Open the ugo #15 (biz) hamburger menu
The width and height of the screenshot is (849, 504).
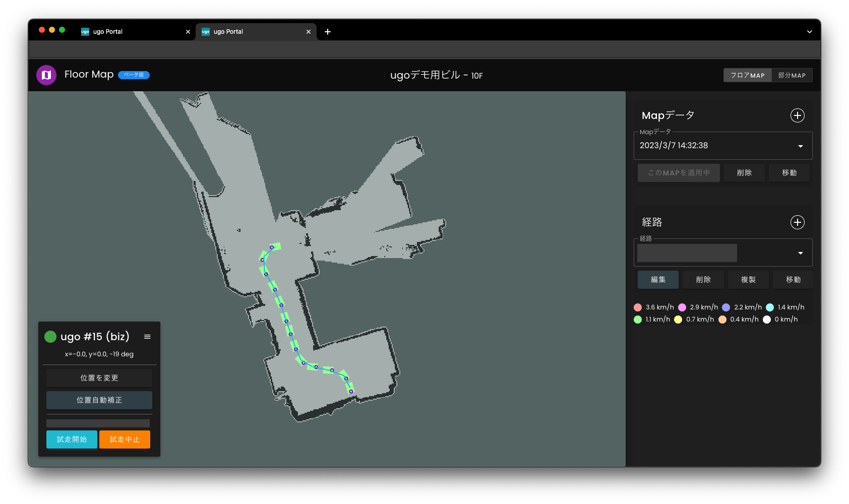tap(147, 337)
